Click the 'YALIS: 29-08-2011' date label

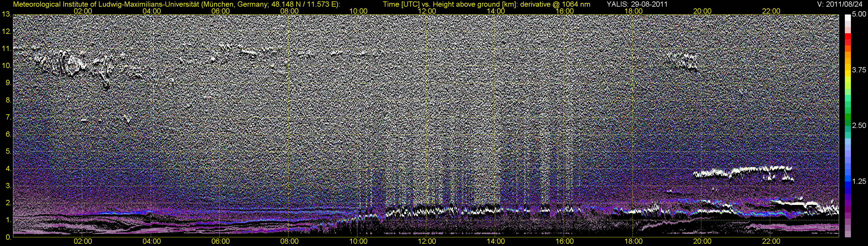637,4
